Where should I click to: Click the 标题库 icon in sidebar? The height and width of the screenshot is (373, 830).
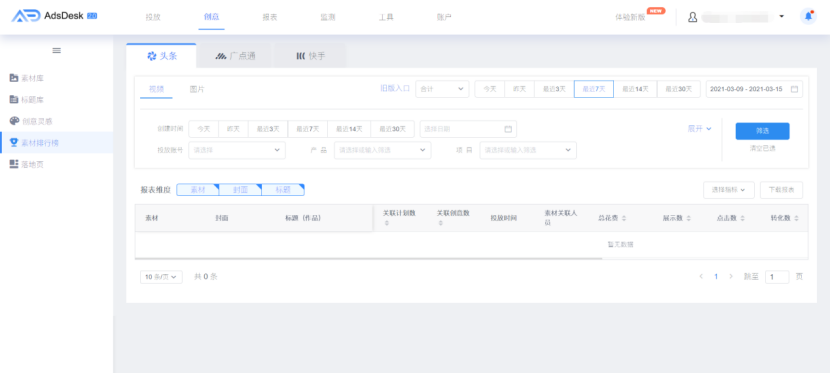14,99
